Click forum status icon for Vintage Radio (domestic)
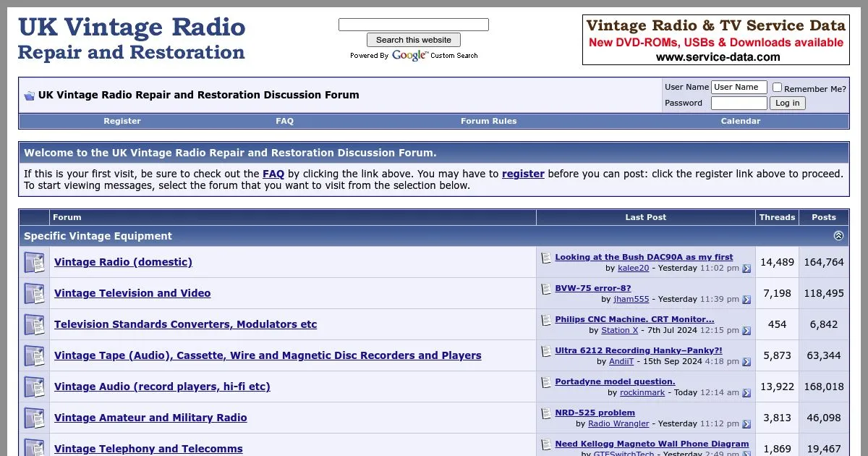The image size is (868, 456). (x=34, y=262)
